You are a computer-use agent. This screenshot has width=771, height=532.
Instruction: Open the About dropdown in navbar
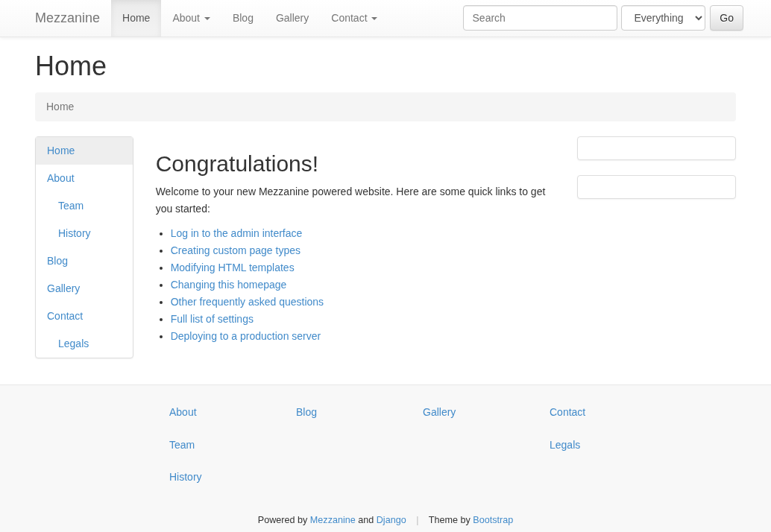click(191, 18)
